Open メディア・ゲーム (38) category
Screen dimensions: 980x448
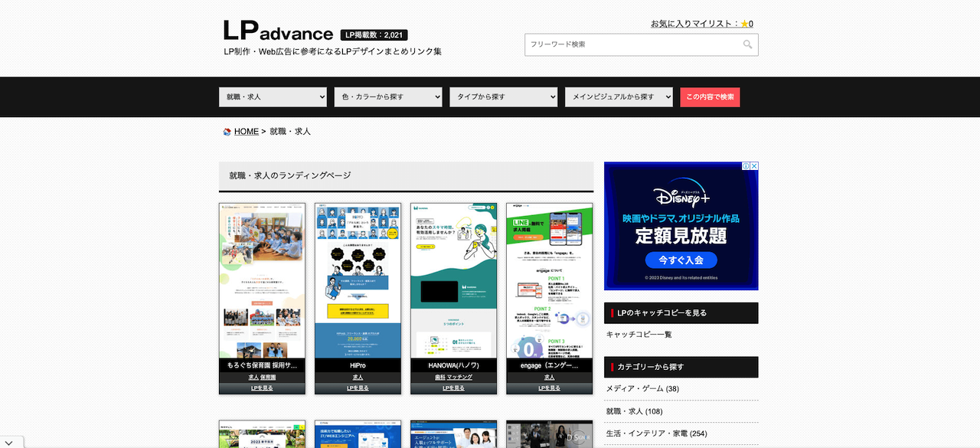[x=642, y=388]
